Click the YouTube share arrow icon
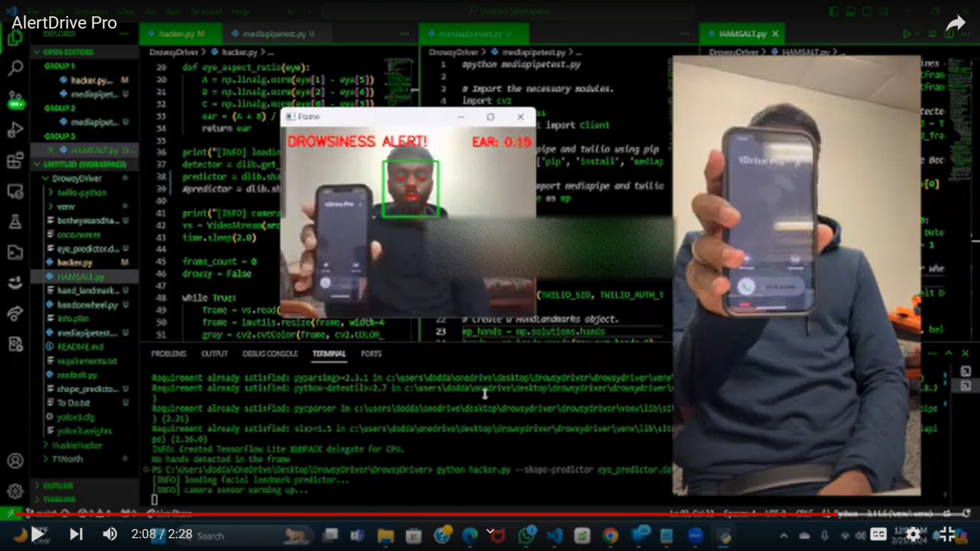The image size is (980, 551). tap(955, 23)
